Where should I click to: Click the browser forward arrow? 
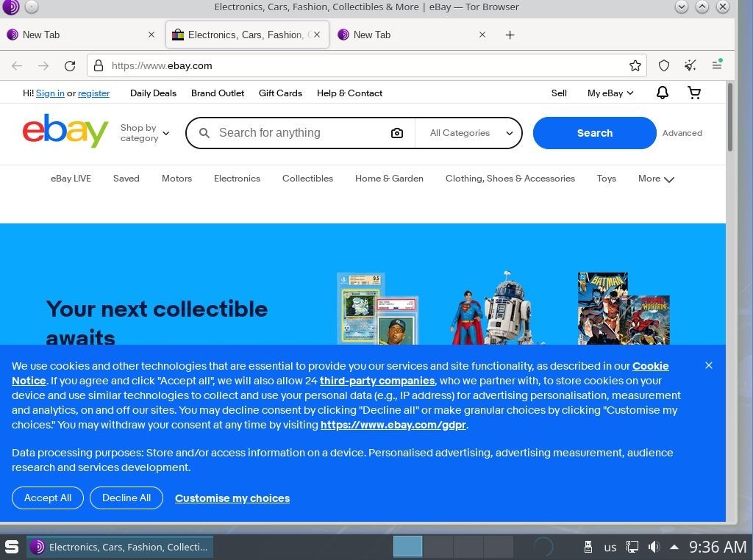tap(43, 65)
